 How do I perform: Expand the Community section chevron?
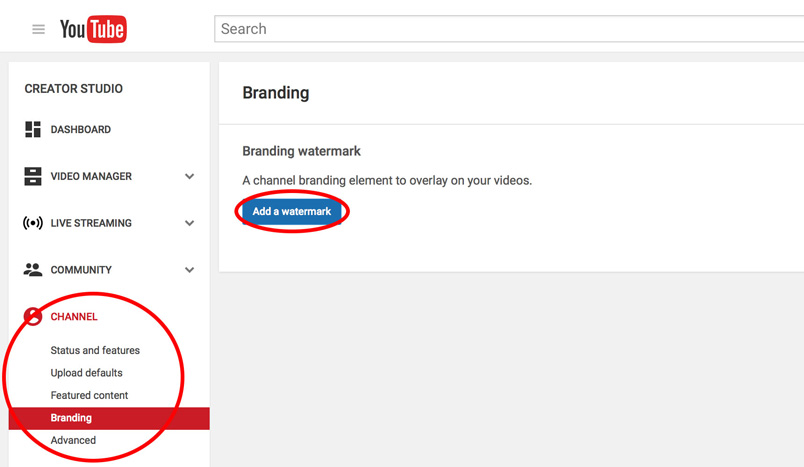[189, 270]
